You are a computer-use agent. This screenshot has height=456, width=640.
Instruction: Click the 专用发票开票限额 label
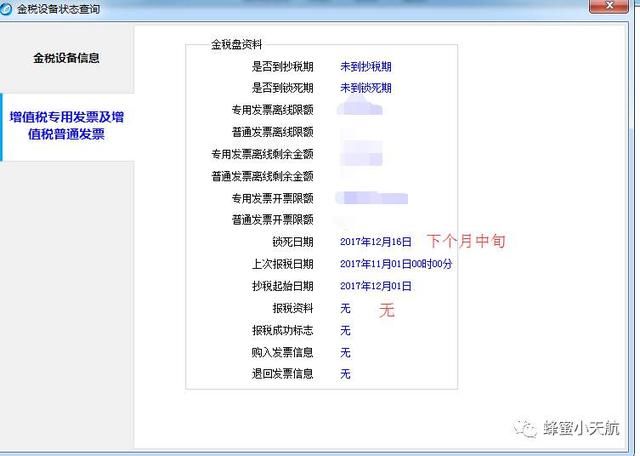pos(273,198)
